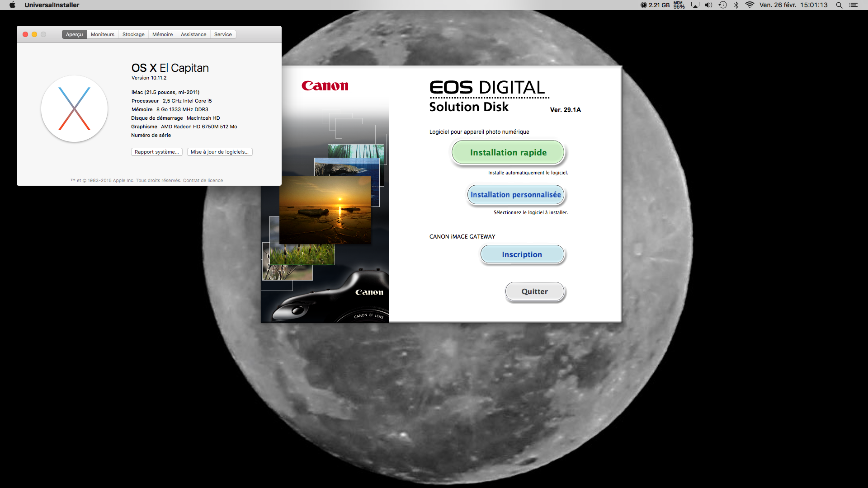Switch to the Aperçu tab

[x=75, y=34]
